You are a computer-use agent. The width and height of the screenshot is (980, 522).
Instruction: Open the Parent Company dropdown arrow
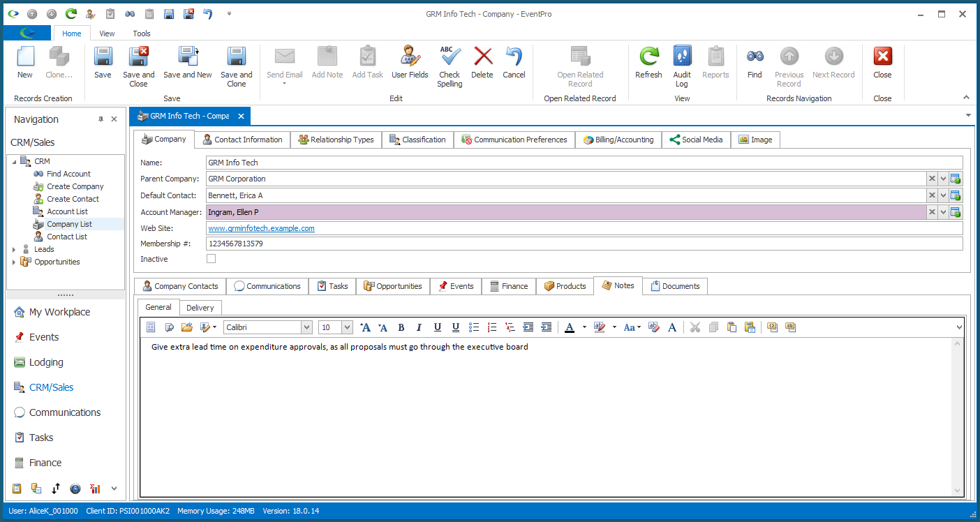(x=943, y=179)
